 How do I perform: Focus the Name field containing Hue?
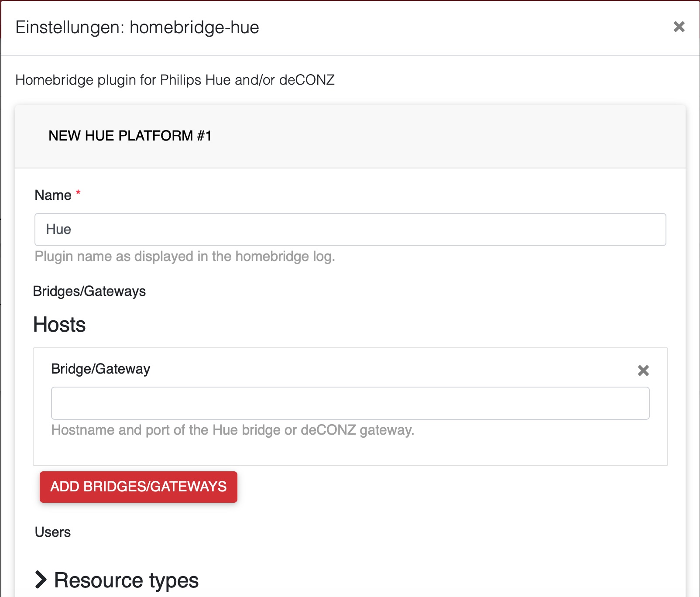(350, 230)
